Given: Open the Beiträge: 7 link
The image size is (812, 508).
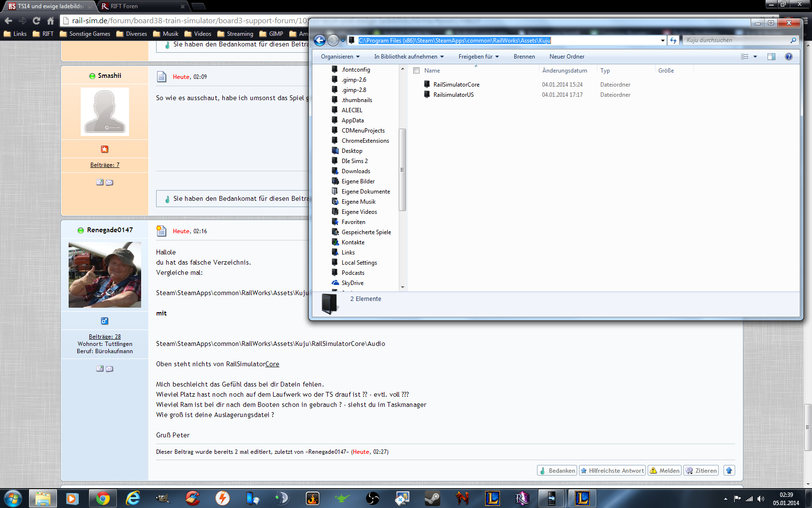Looking at the screenshot, I should point(105,165).
